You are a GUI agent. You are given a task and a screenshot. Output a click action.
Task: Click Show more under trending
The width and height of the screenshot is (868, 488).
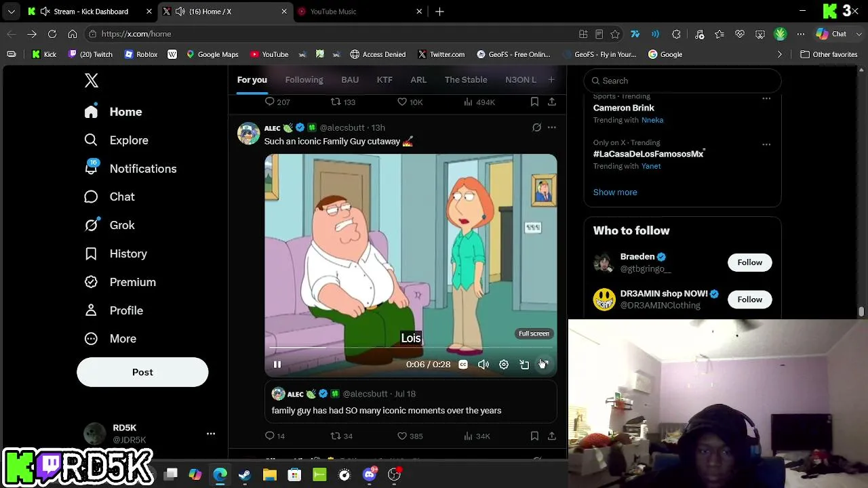pyautogui.click(x=615, y=192)
